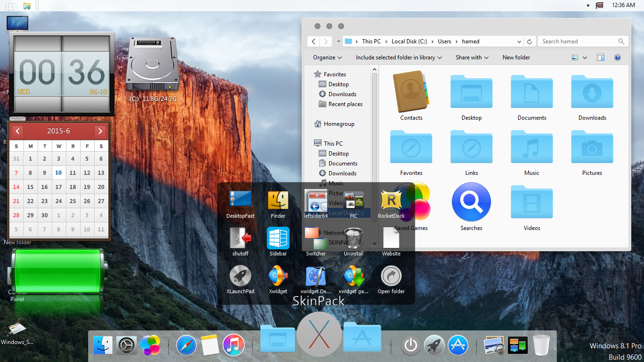Click the green battery widget
Image resolution: width=644 pixels, height=362 pixels.
(x=58, y=272)
